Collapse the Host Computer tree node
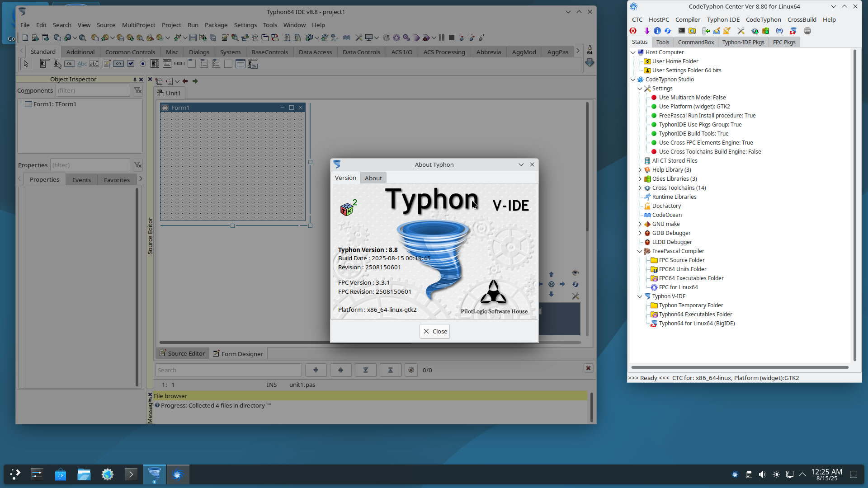The image size is (868, 488). pos(633,52)
